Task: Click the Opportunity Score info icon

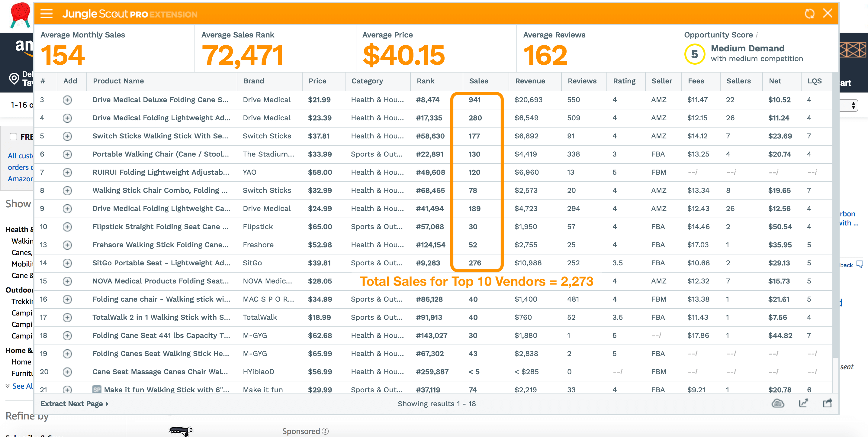Action: tap(757, 35)
